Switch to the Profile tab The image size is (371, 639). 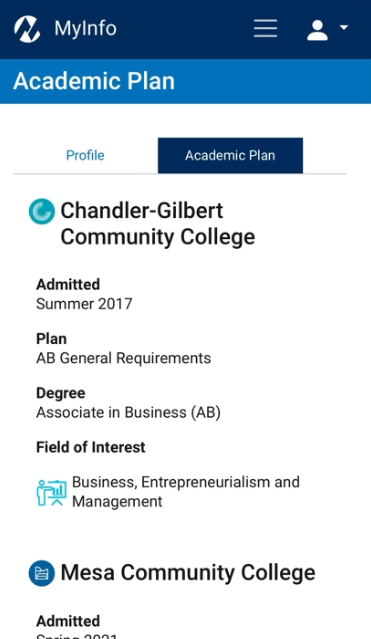pos(85,155)
